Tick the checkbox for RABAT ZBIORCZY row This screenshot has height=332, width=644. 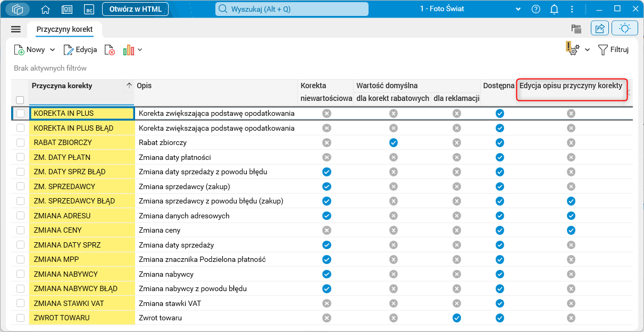20,142
